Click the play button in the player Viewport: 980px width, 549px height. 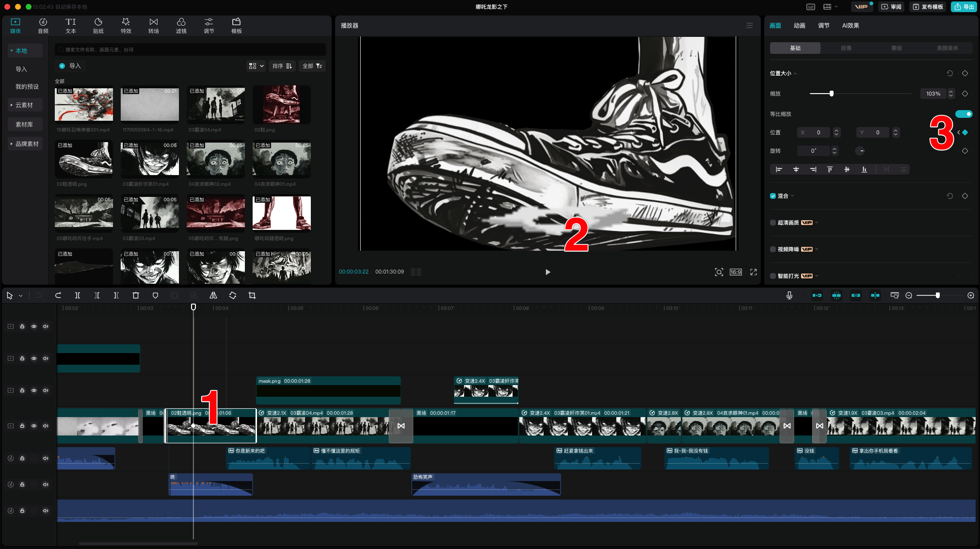point(547,272)
